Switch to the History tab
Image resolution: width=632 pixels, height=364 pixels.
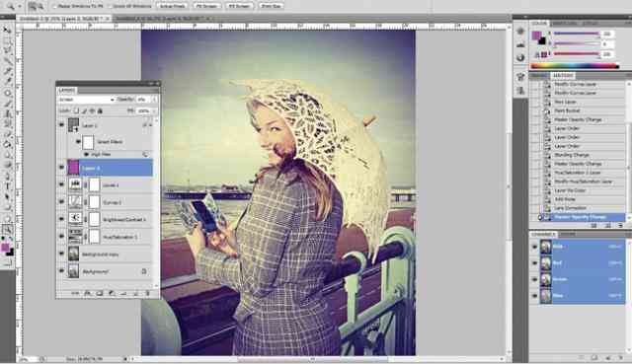[563, 76]
